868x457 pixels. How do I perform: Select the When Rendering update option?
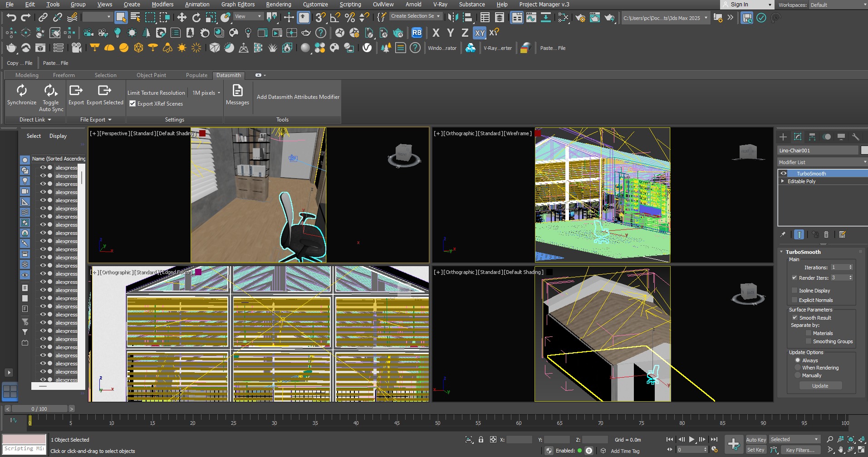798,368
